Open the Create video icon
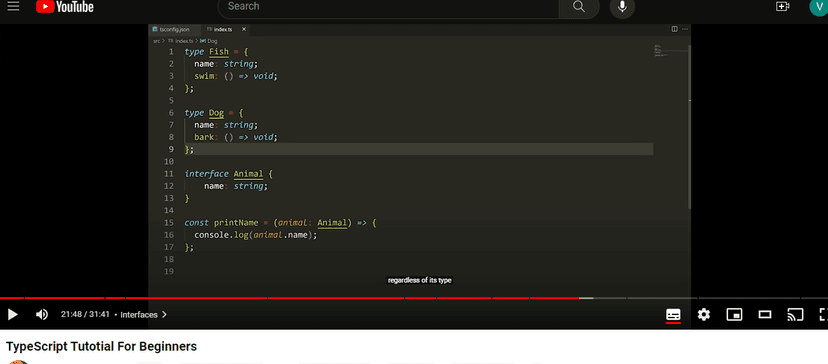This screenshot has height=364, width=828. [782, 6]
